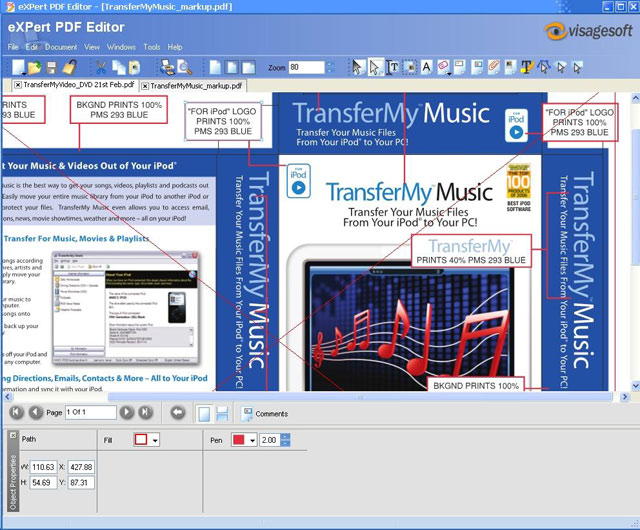The width and height of the screenshot is (640, 530).
Task: Click the Save disk icon
Action: tap(52, 67)
